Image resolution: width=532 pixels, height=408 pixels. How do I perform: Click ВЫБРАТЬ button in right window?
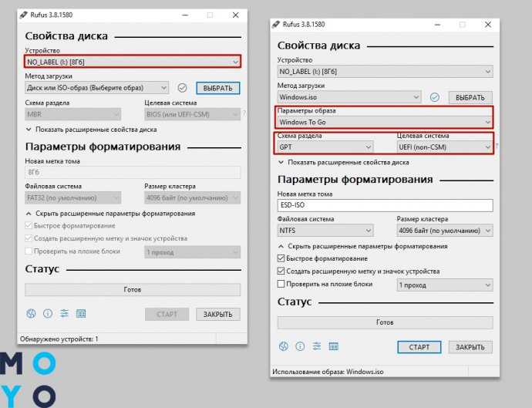[470, 98]
